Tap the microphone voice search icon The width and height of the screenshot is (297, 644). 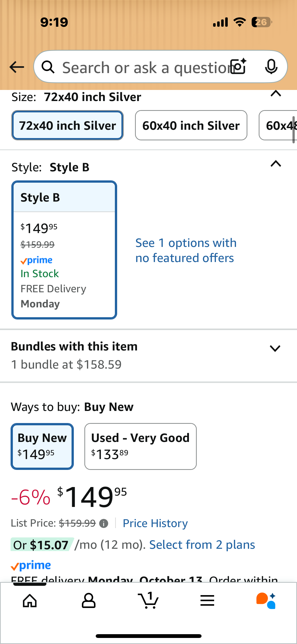point(271,67)
